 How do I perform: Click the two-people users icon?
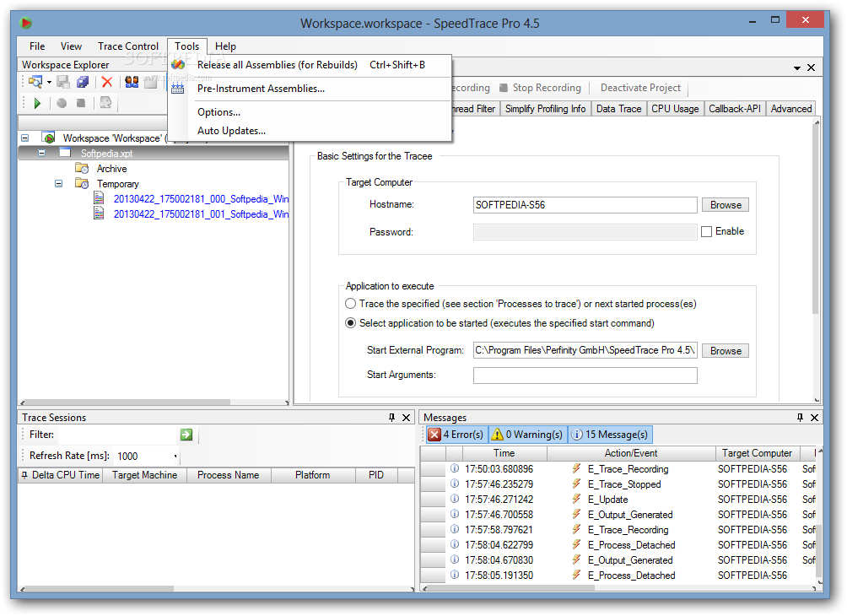click(x=132, y=82)
